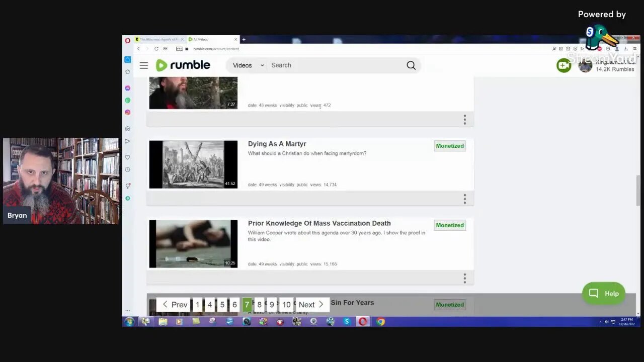Screen dimensions: 644x362
Task: Go to page 6
Action: point(234,305)
